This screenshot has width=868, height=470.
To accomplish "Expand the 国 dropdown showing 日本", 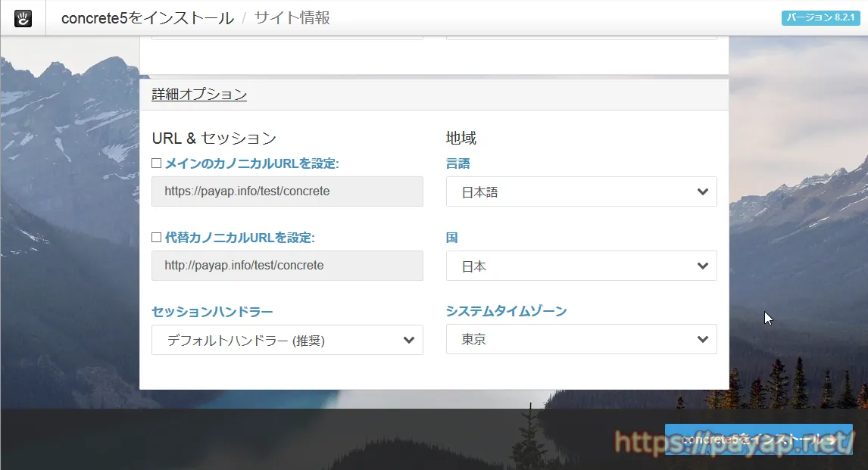I will [581, 266].
